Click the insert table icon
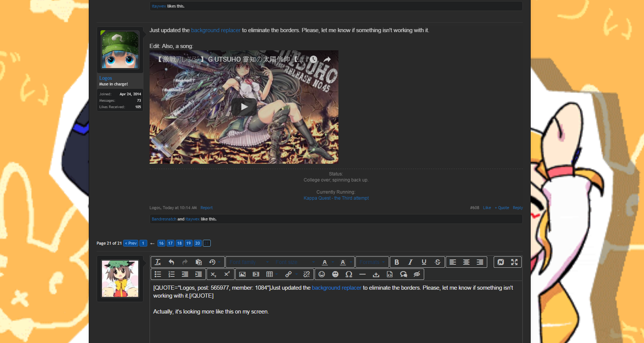The image size is (644, 343). (x=269, y=274)
